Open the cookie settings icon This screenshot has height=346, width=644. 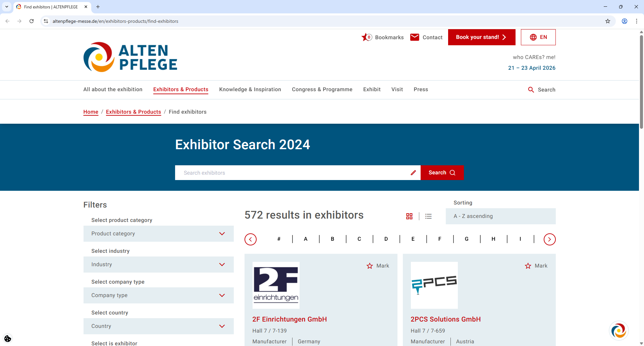[7, 338]
